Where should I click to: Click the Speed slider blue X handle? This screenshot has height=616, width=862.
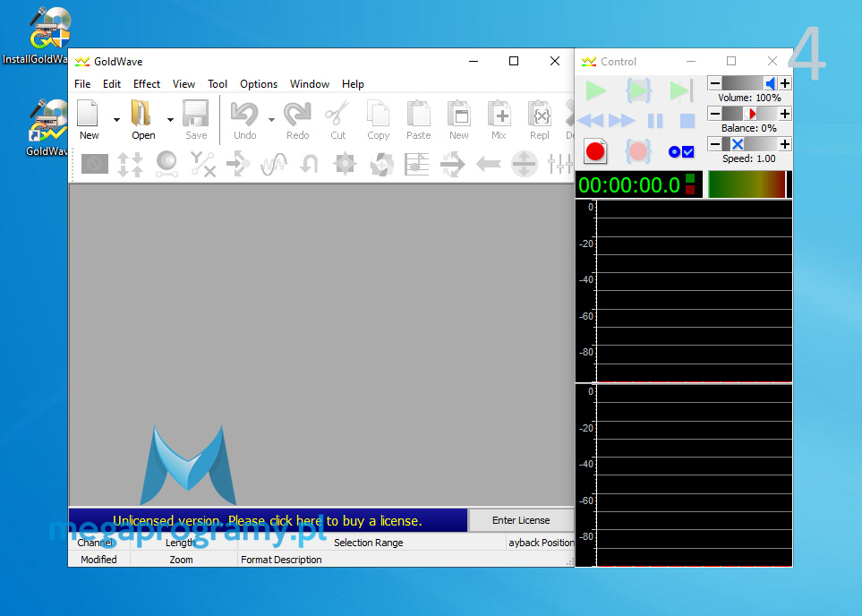[738, 144]
